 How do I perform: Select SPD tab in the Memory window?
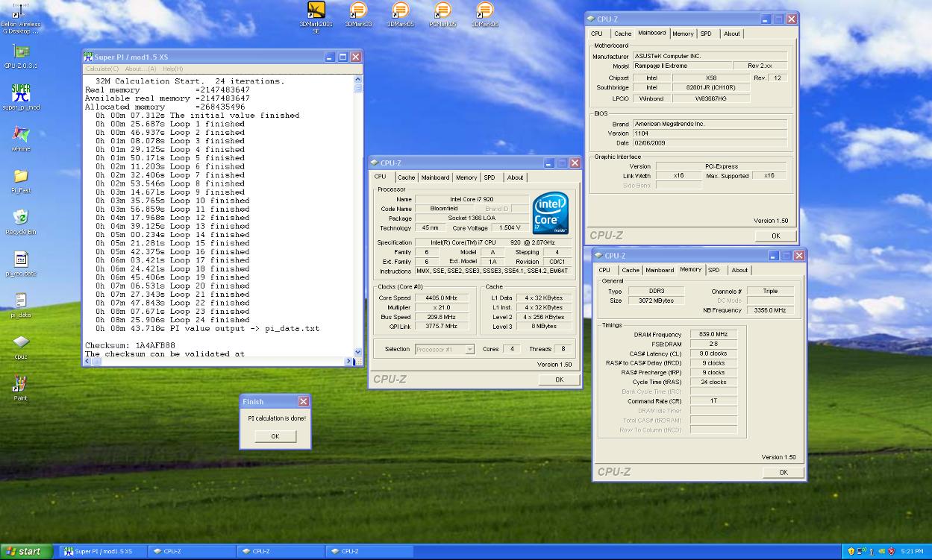[x=714, y=270]
